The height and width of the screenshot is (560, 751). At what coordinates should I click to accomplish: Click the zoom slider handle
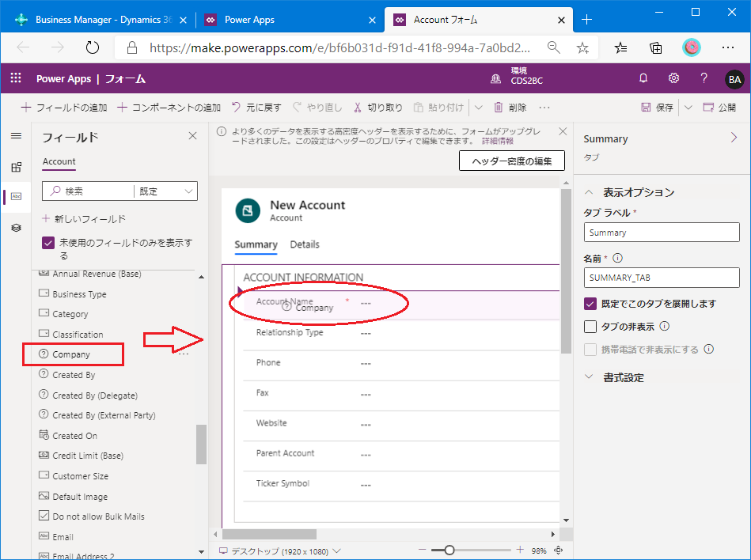[x=449, y=551]
